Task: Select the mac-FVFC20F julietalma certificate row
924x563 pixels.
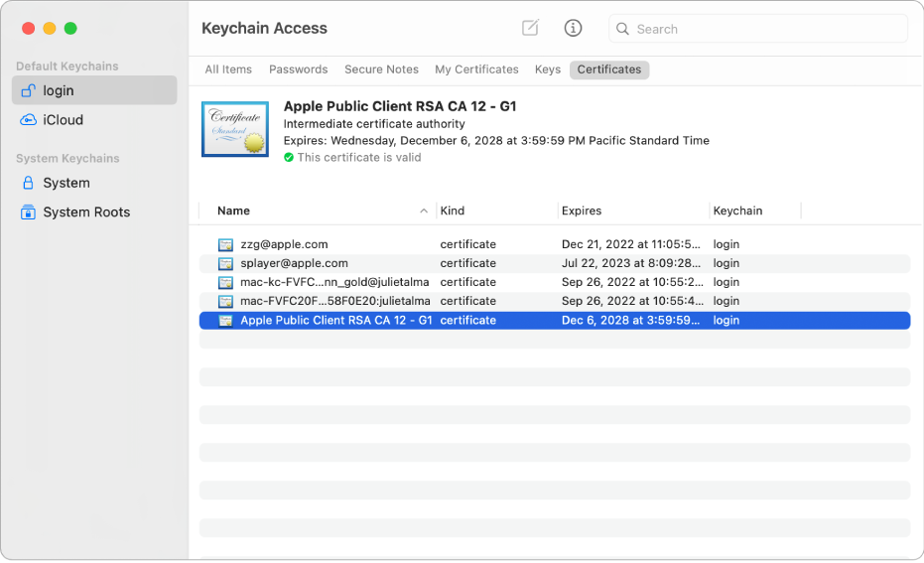Action: pyautogui.click(x=334, y=301)
